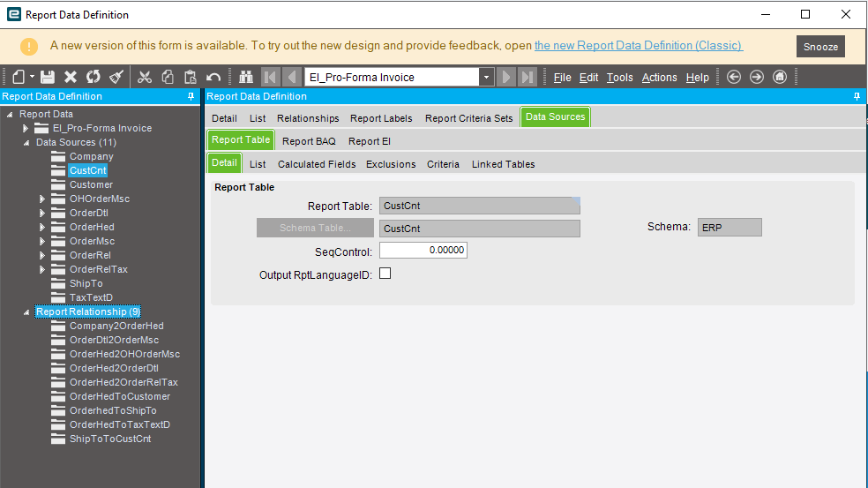Open the Criteria tab
The width and height of the screenshot is (868, 488).
443,164
